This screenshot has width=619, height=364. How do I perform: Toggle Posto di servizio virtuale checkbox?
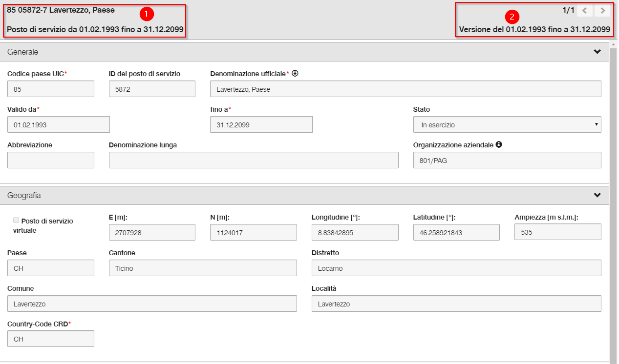tap(17, 221)
